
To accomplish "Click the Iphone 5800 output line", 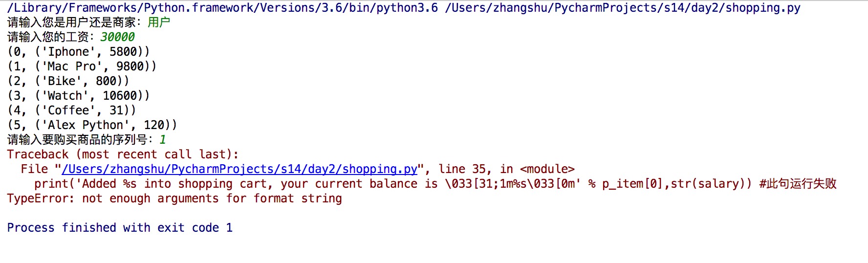I will click(x=79, y=52).
